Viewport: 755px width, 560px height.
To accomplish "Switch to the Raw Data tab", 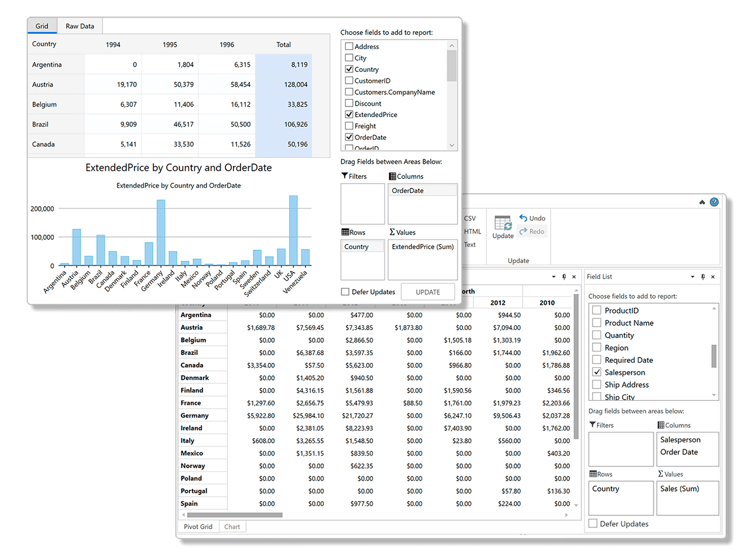I will click(x=79, y=26).
